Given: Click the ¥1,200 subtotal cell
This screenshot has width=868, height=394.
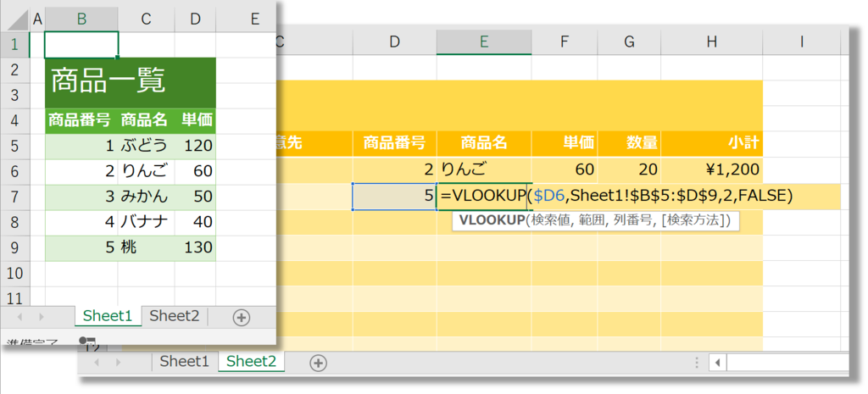Looking at the screenshot, I should [x=712, y=169].
